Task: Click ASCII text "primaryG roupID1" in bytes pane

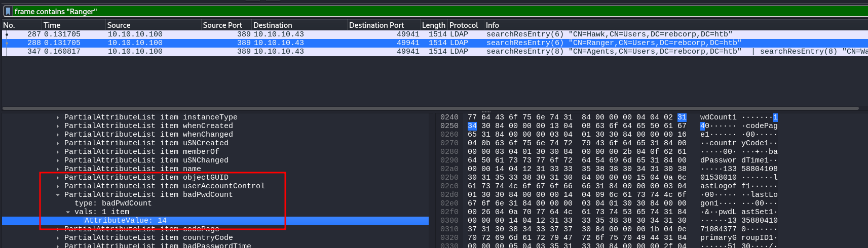Action: point(737,238)
